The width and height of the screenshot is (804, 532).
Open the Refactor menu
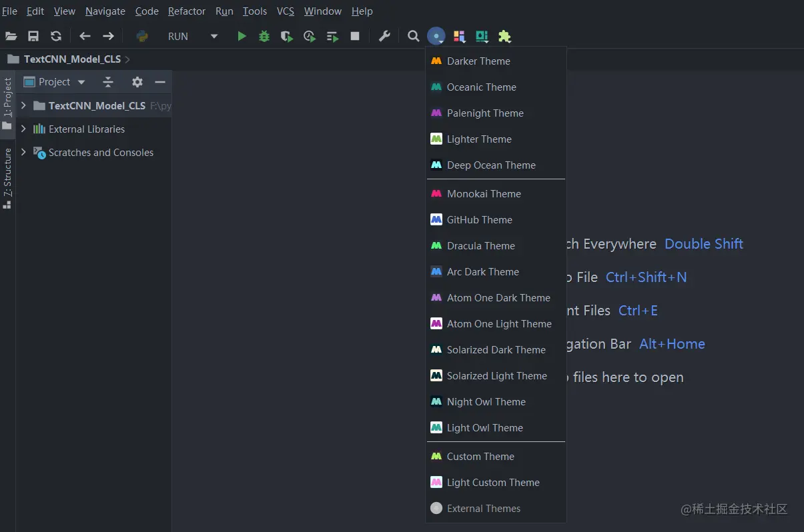coord(187,11)
